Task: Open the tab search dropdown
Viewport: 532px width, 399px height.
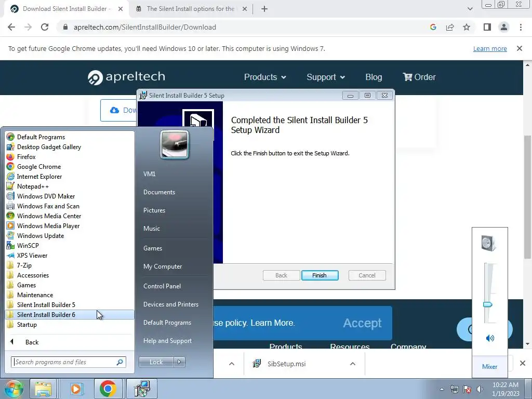Action: point(470,9)
